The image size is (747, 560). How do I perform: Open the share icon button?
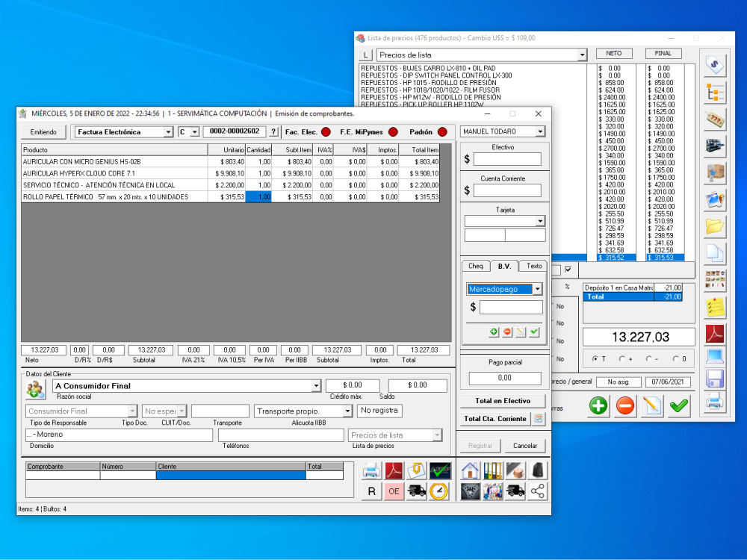tap(537, 491)
